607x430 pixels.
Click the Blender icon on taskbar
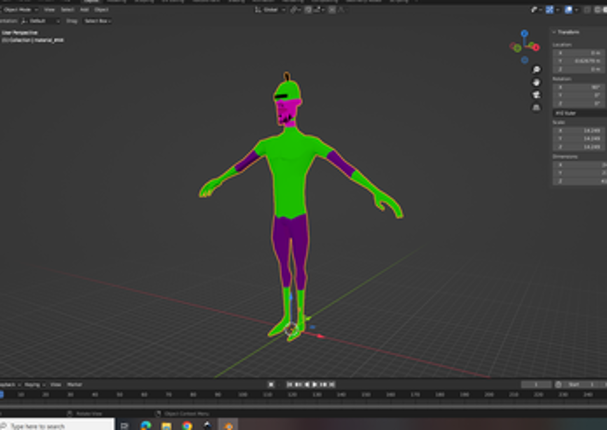pyautogui.click(x=228, y=426)
